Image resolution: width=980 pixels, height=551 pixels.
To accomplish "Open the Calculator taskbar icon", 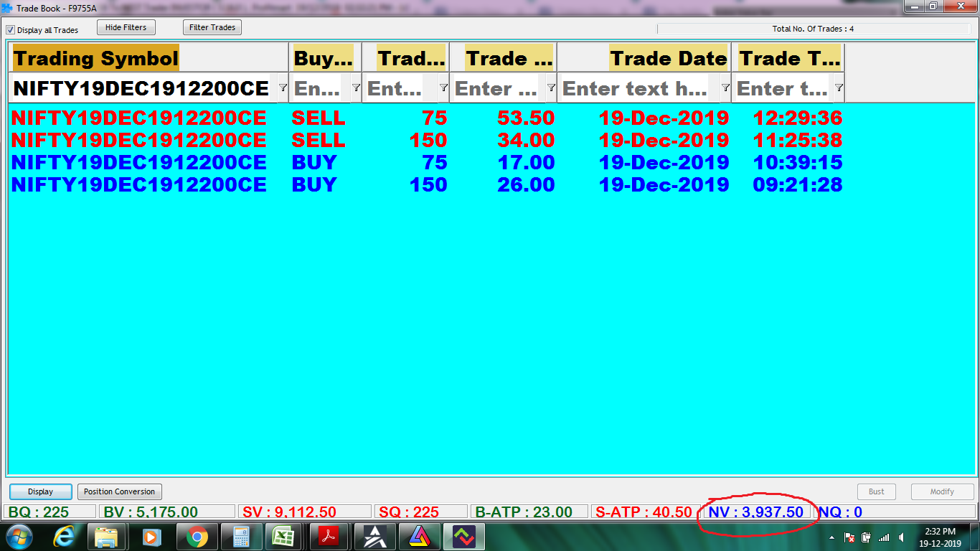I will 240,537.
